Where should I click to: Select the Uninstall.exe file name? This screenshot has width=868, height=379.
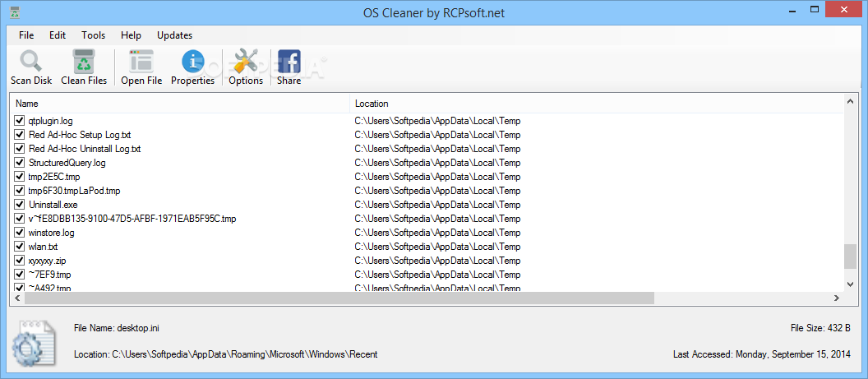[53, 205]
